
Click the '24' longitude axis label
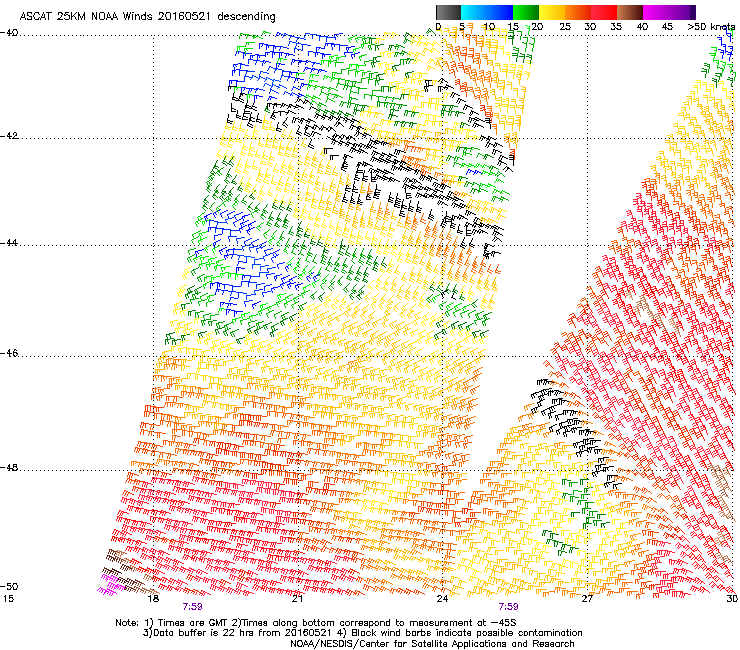(442, 599)
